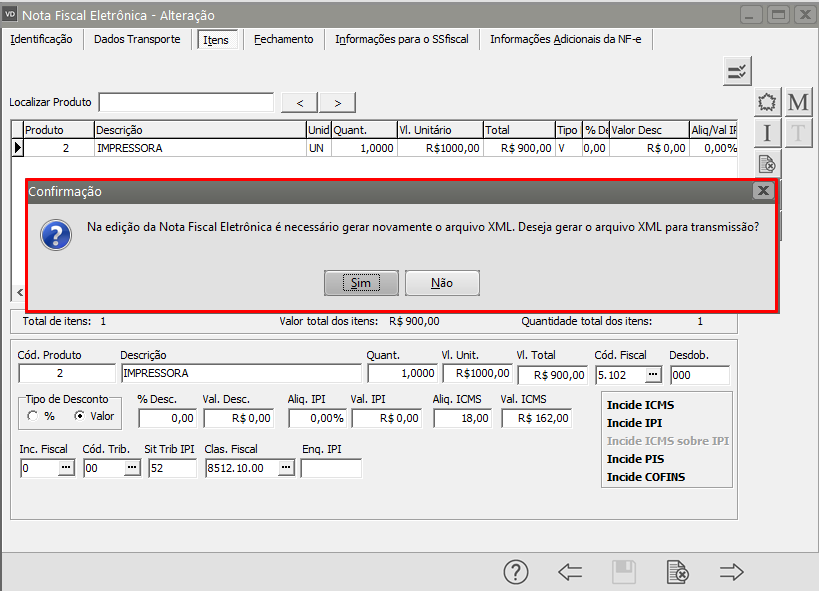Advance using the right arrow icon

click(x=732, y=572)
